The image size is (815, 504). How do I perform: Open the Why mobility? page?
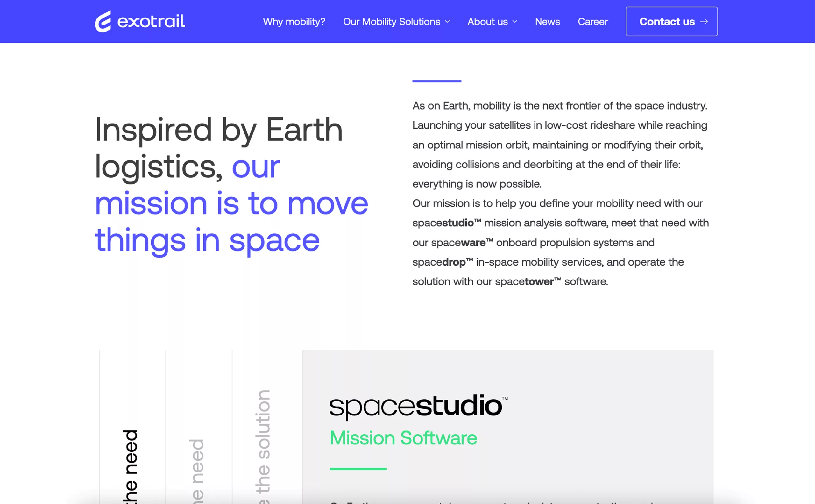294,22
